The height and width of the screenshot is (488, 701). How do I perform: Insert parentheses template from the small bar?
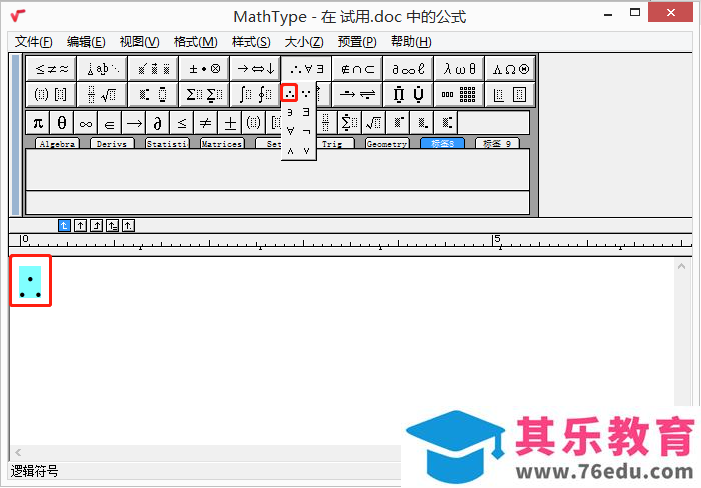click(x=253, y=123)
